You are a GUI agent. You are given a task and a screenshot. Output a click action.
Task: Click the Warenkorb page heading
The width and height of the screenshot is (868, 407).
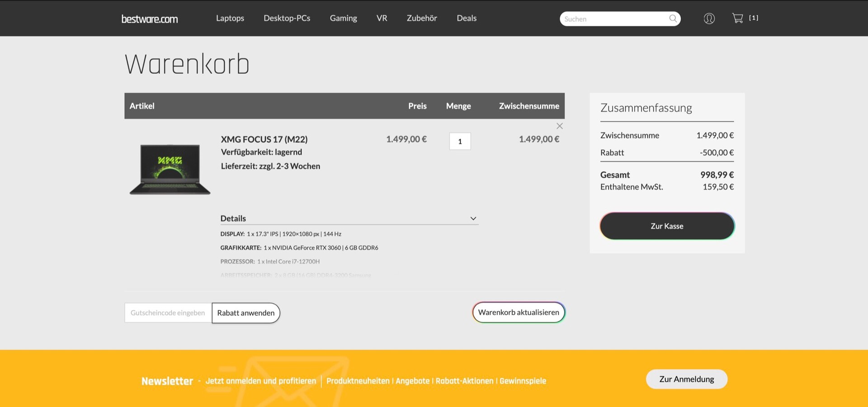tap(187, 64)
